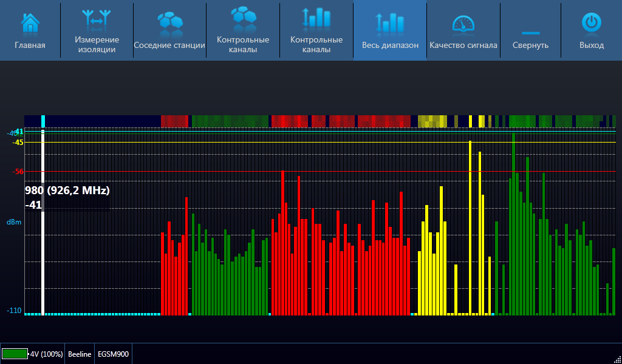622x364 pixels.
Task: Click the white selected channel 980 bar
Action: (x=43, y=222)
